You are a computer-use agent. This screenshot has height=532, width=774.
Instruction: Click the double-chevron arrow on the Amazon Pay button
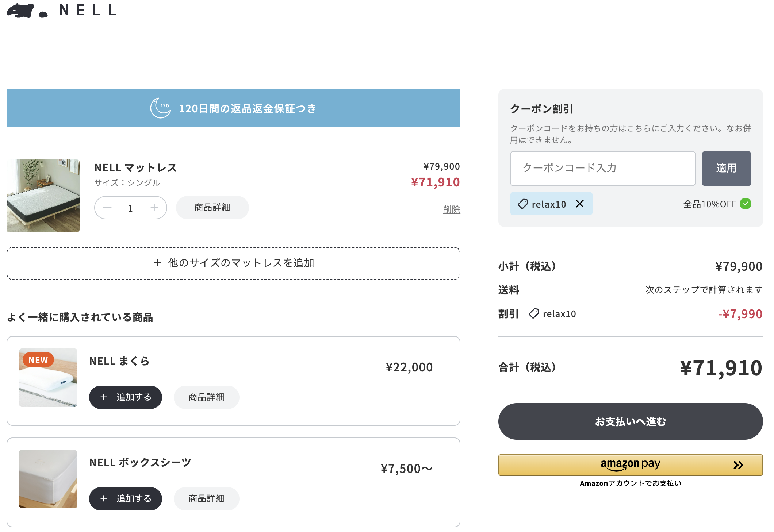738,465
